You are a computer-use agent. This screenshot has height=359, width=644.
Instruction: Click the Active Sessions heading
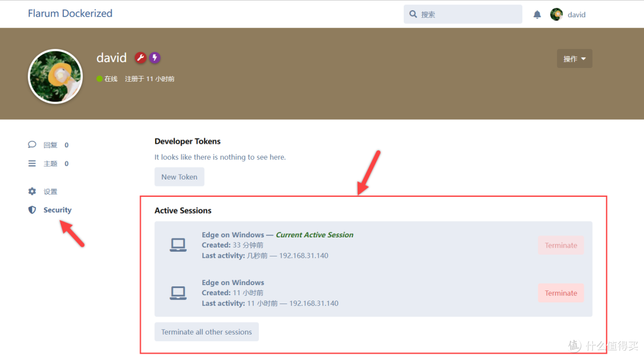pos(183,211)
